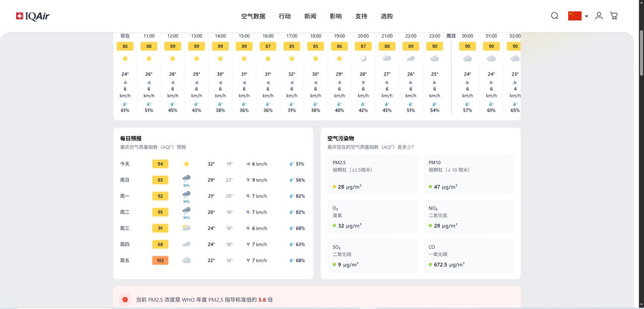Open the SO₂ 二氧化硫 pollutant card
Viewport: 644px width, 309px height.
coord(372,256)
